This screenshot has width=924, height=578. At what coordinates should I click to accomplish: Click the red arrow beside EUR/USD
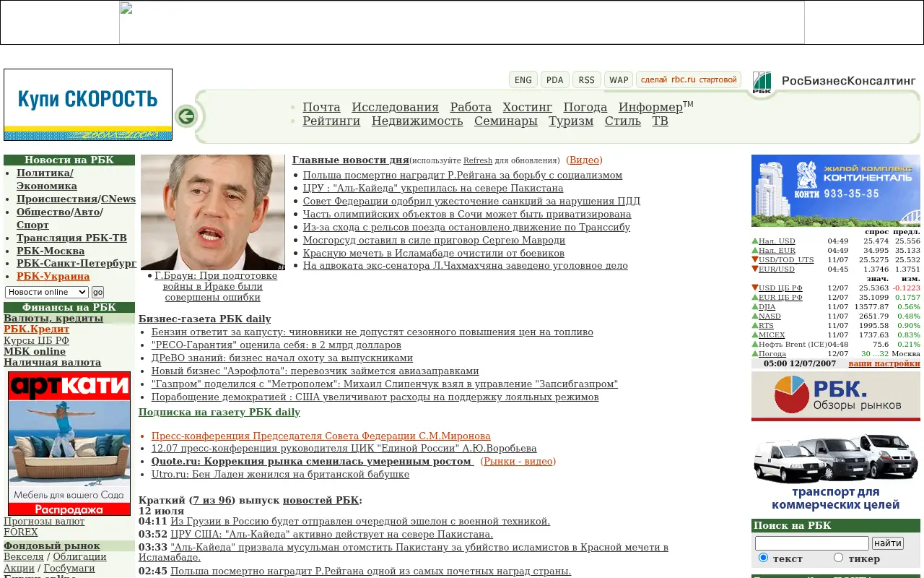755,269
